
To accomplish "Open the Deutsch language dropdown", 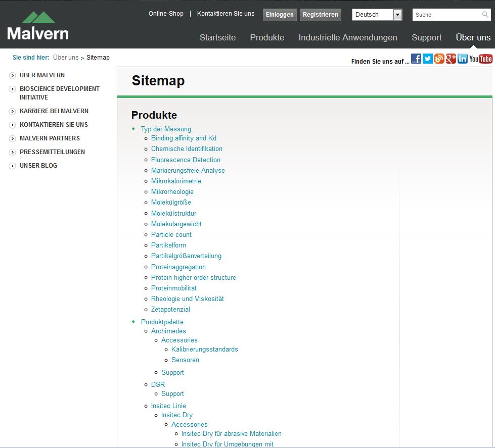I will 377,15.
